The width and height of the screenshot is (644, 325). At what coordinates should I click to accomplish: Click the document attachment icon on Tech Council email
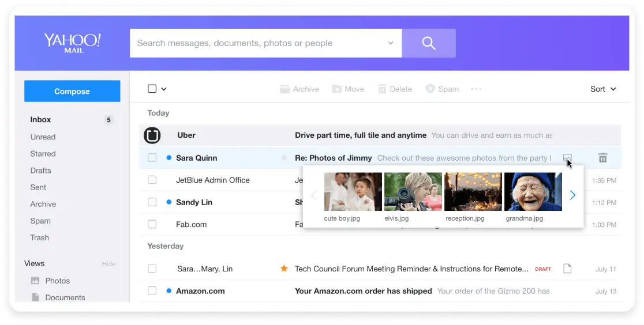(567, 269)
